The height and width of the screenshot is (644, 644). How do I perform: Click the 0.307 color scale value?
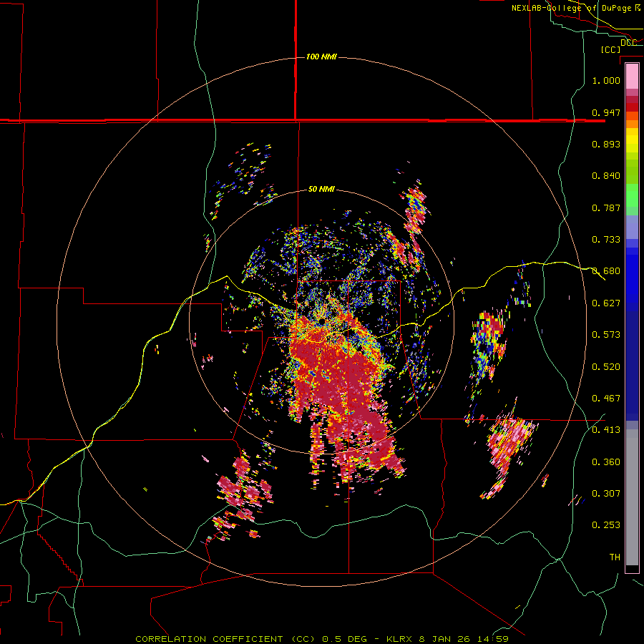pyautogui.click(x=606, y=494)
